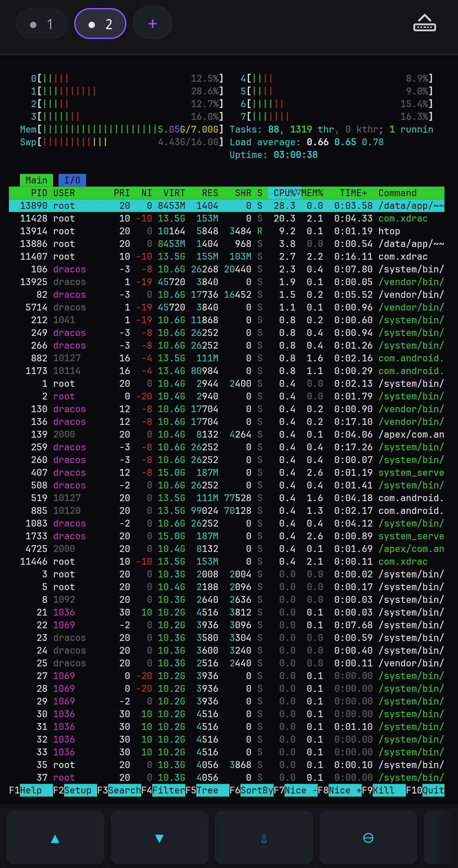The width and height of the screenshot is (458, 868).
Task: Select process row PID 21 user 1036
Action: pos(226,612)
